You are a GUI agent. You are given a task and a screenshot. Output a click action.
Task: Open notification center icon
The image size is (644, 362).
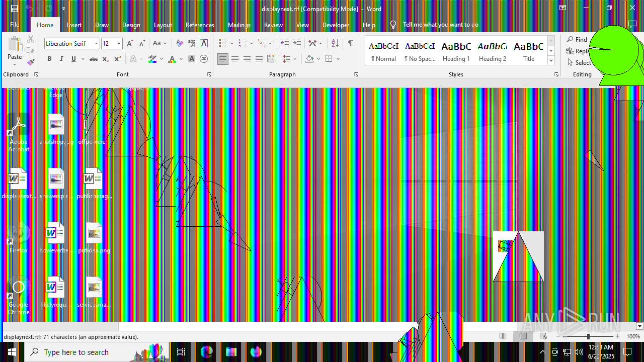click(x=627, y=352)
